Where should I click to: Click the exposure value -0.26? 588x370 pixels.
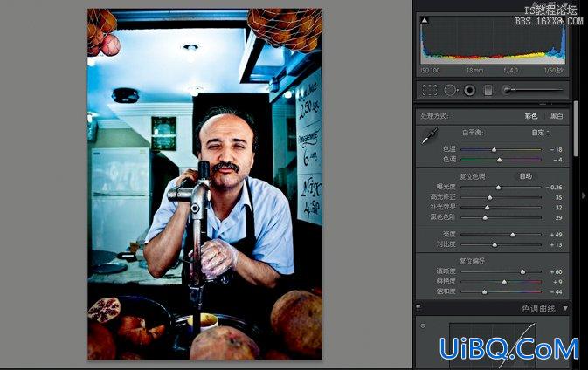[554, 188]
